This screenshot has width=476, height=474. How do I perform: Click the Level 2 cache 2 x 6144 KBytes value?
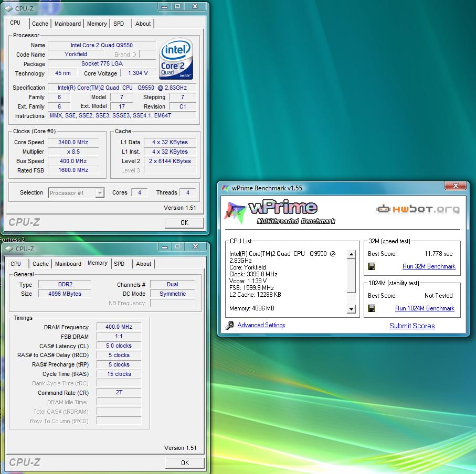tap(170, 161)
